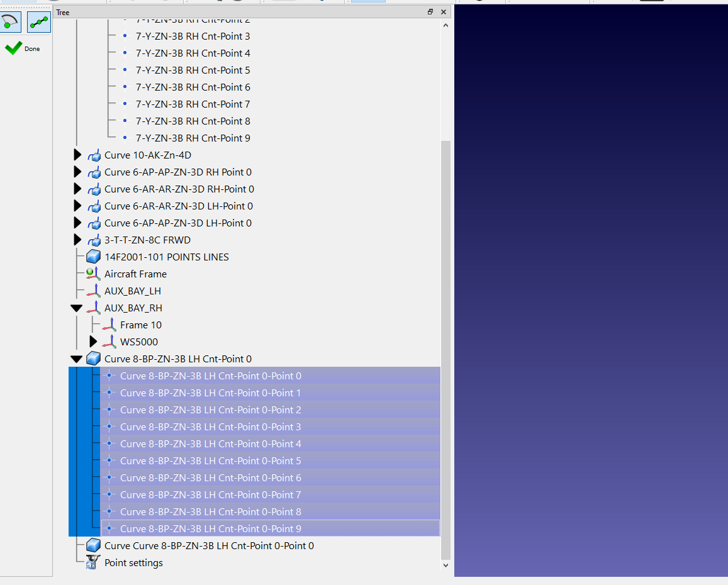Click the AUX_BAY_LH frame axis icon
The height and width of the screenshot is (585, 728).
tap(93, 291)
